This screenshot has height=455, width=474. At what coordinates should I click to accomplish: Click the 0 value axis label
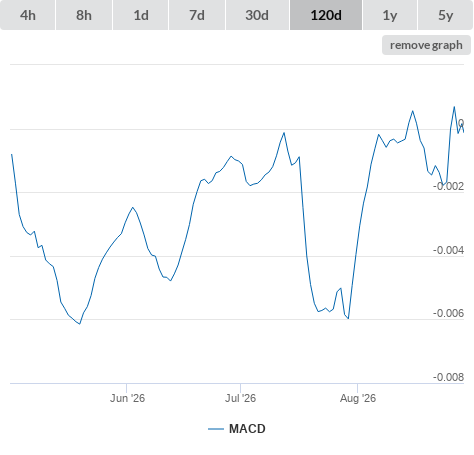pyautogui.click(x=461, y=123)
